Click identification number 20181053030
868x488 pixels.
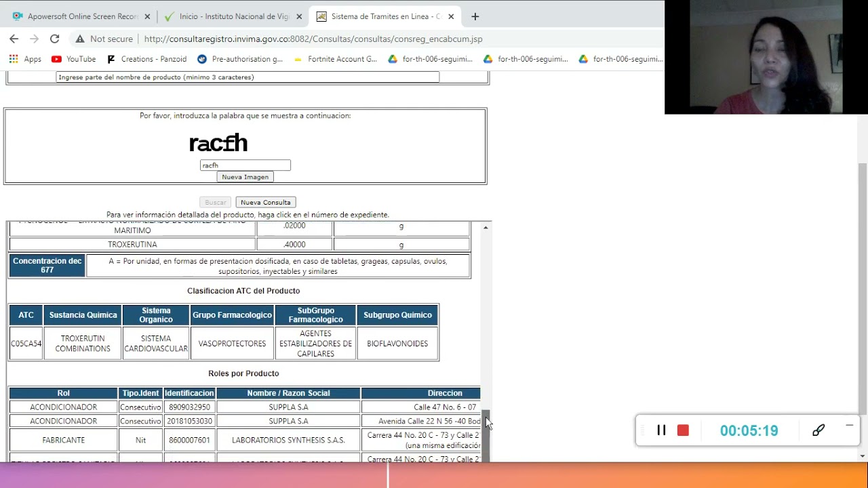tap(189, 421)
